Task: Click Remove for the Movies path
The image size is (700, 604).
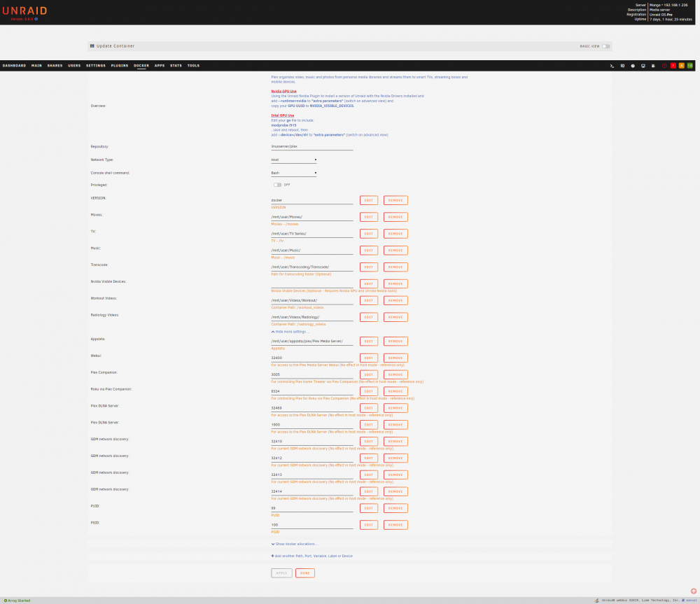Action: (395, 217)
